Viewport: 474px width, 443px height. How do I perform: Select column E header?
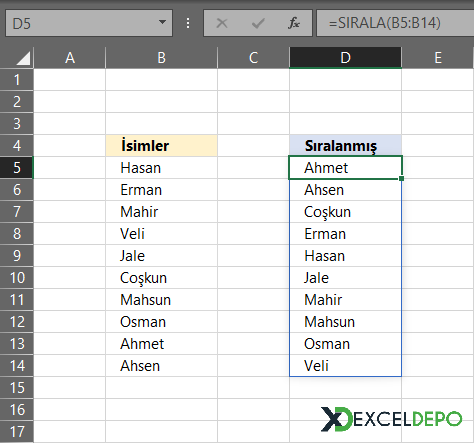438,58
